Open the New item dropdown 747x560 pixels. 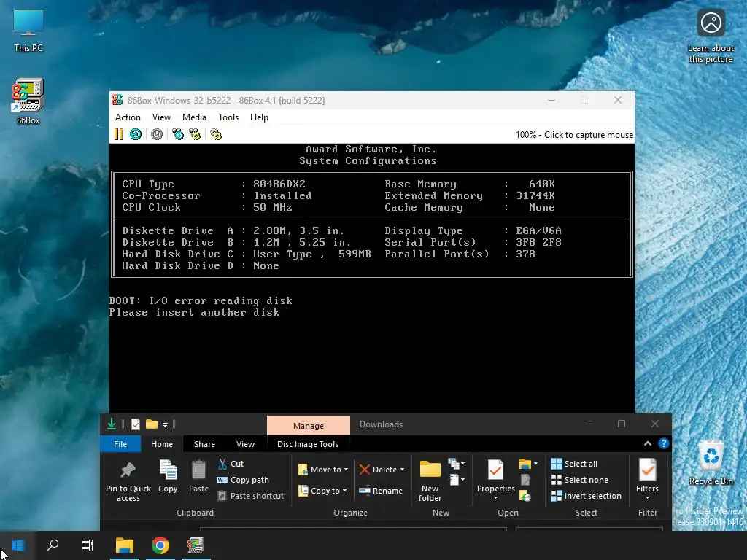(x=457, y=463)
